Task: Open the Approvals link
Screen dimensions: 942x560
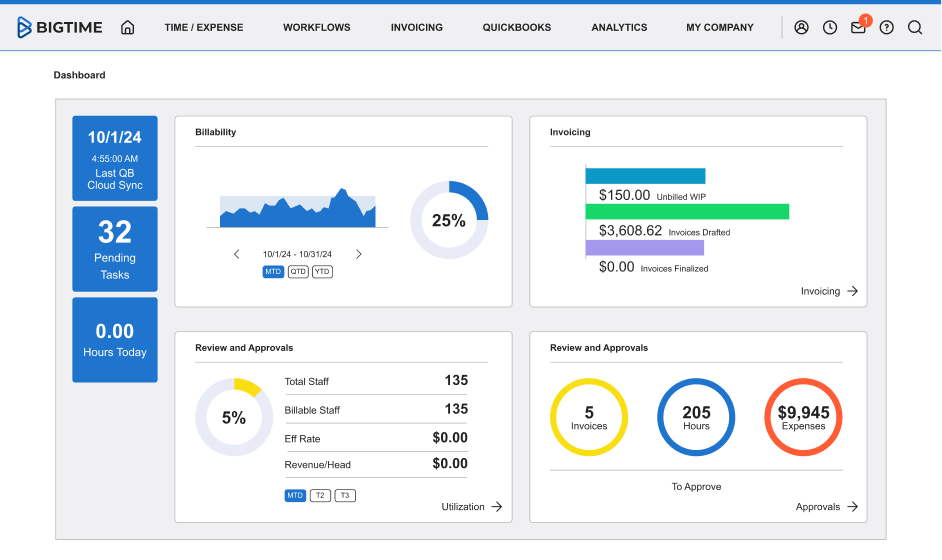Action: (x=818, y=507)
